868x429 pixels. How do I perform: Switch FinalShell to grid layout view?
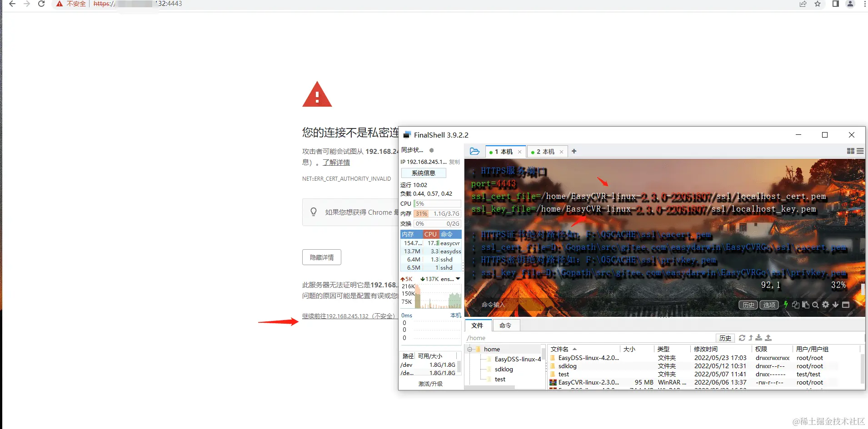[x=851, y=151]
